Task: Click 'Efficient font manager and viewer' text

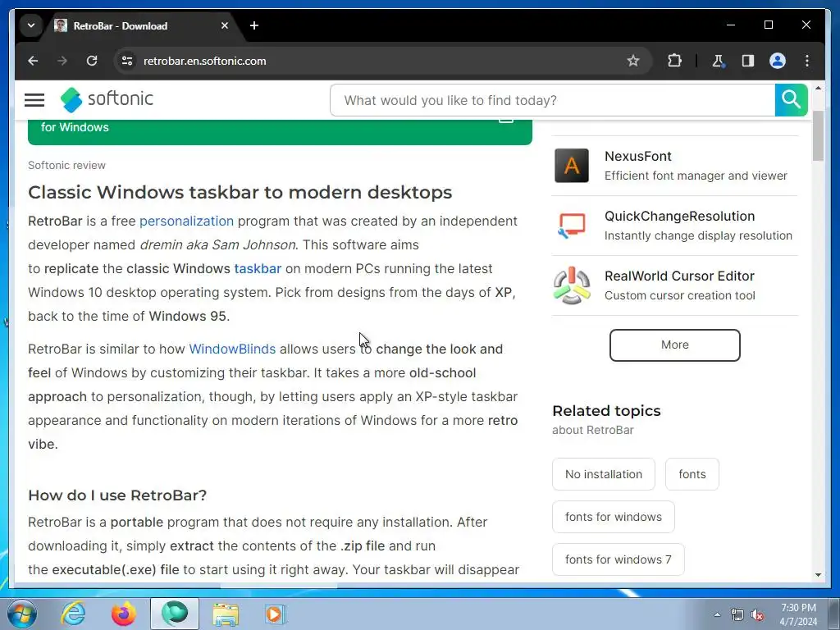Action: pyautogui.click(x=696, y=176)
